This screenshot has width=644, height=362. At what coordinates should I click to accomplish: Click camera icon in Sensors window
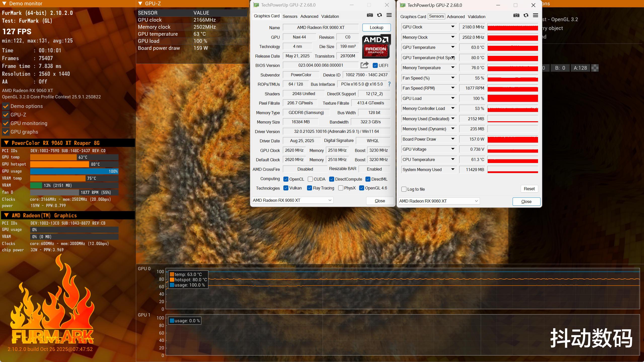516,15
